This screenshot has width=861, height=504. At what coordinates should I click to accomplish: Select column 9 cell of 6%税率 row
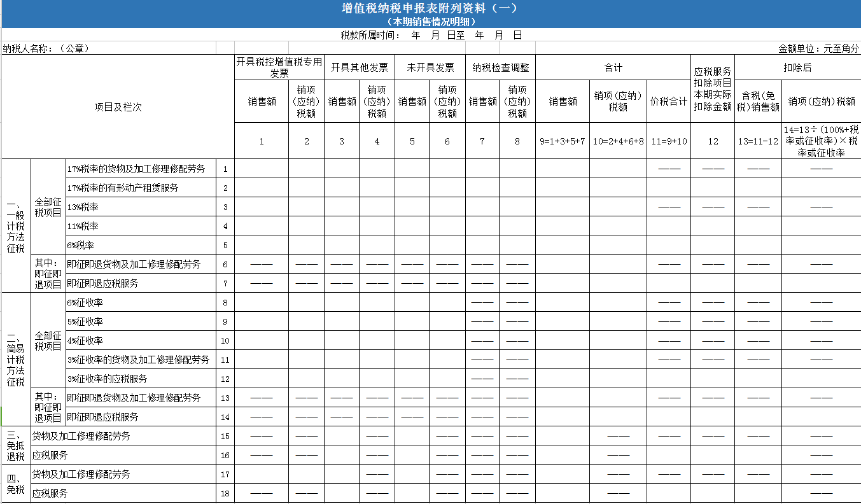(563, 245)
